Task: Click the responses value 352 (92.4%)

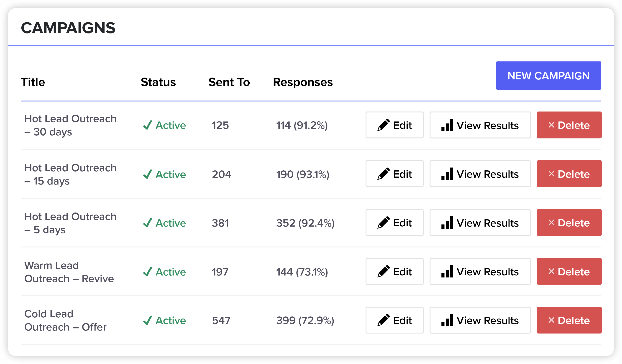Action: (305, 223)
